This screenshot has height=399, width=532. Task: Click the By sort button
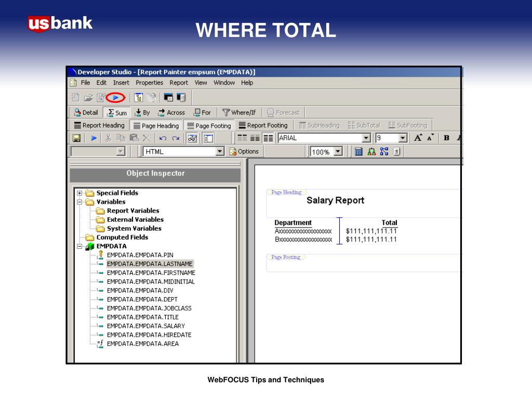coord(142,113)
